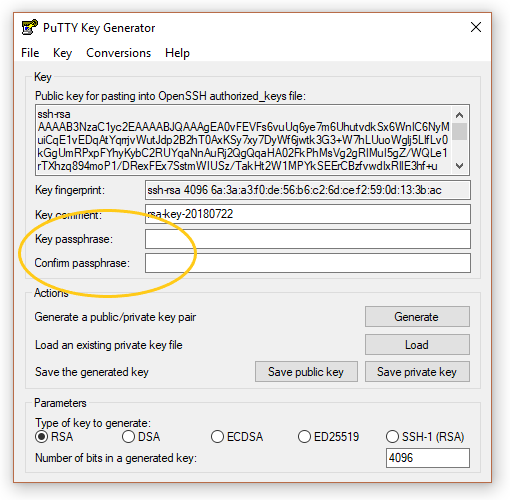Click the Save private key button
Viewport: 510px width, 500px height.
click(417, 372)
